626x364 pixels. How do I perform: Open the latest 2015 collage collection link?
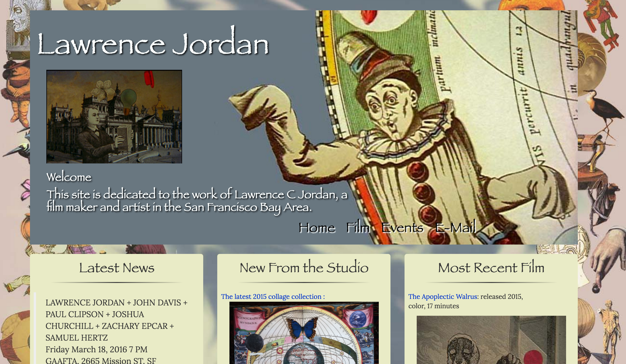pyautogui.click(x=273, y=296)
